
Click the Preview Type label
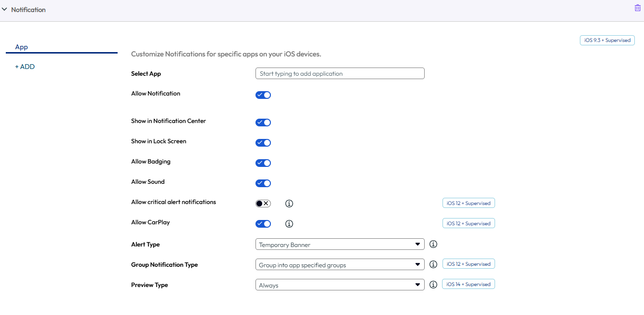pyautogui.click(x=149, y=285)
